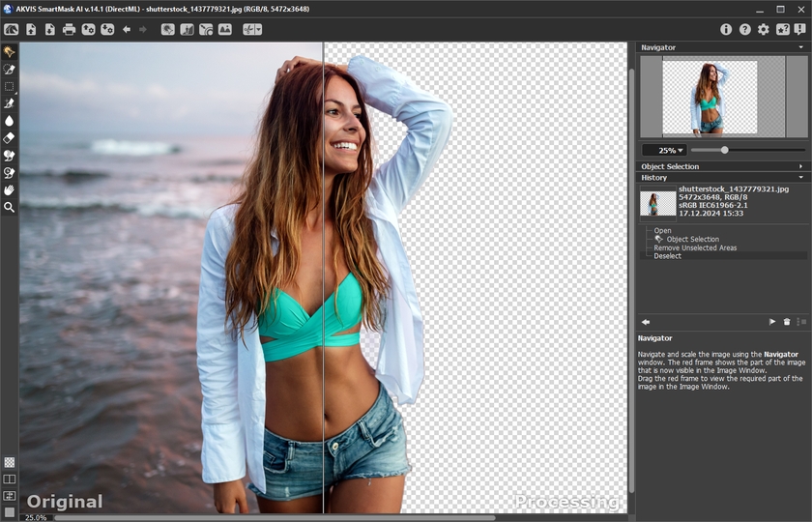
Task: Select the Zoom magnifier tool
Action: click(x=9, y=207)
